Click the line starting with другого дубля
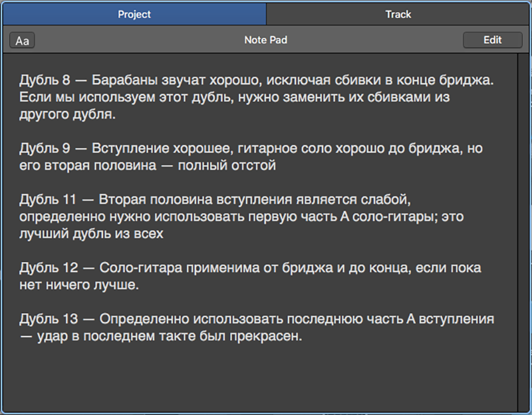 coord(68,114)
